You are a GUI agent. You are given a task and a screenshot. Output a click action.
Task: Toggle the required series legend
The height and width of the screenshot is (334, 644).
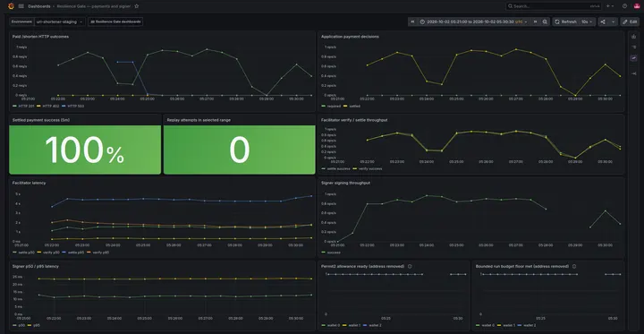pos(334,107)
